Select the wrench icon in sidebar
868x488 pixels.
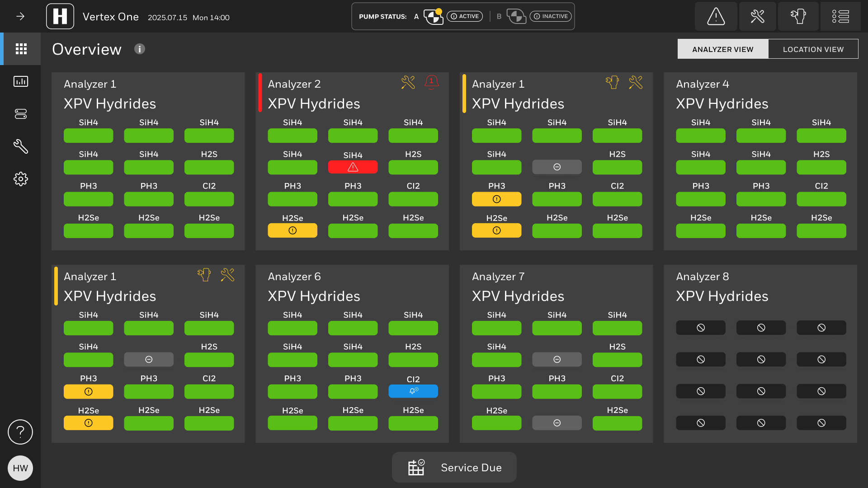tap(21, 146)
